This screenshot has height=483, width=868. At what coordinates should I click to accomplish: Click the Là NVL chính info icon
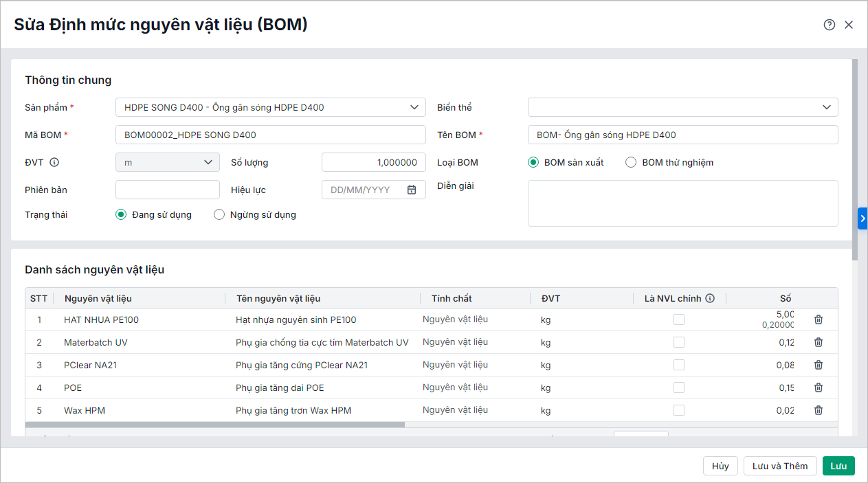[710, 298]
